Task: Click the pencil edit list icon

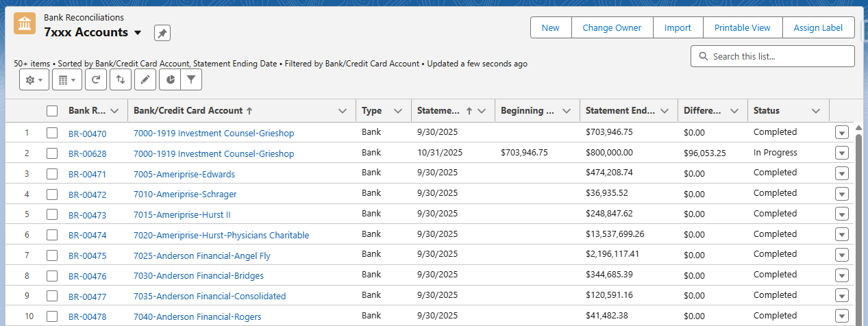Action: [x=145, y=80]
